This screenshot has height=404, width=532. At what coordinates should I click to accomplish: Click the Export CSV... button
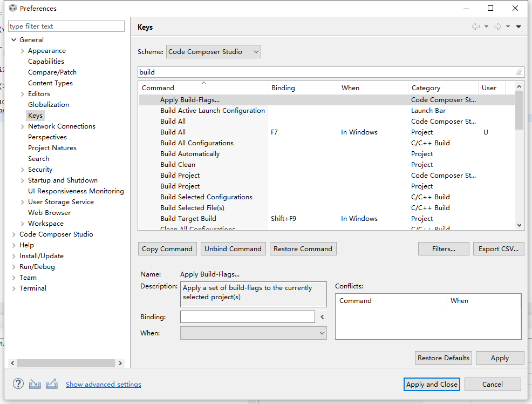click(x=499, y=249)
